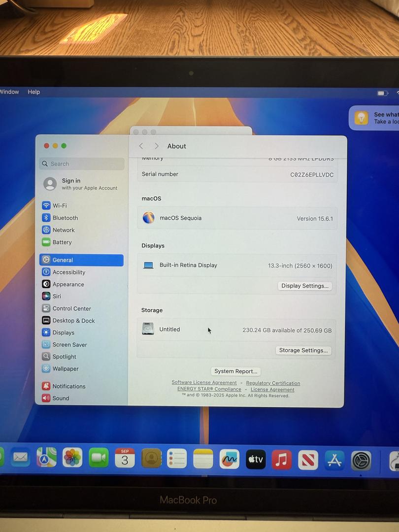399x532 pixels.
Task: Click the serial number C02Z6EPLLVDC
Action: click(312, 175)
